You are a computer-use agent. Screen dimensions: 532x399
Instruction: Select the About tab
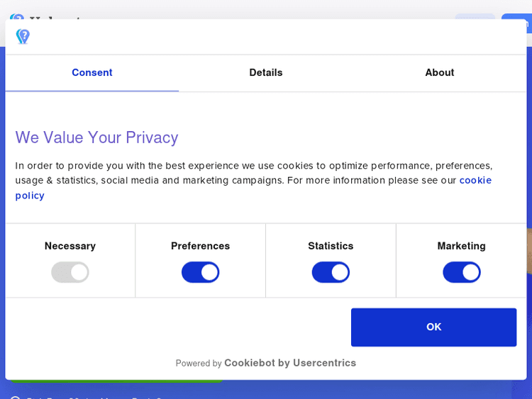(440, 72)
